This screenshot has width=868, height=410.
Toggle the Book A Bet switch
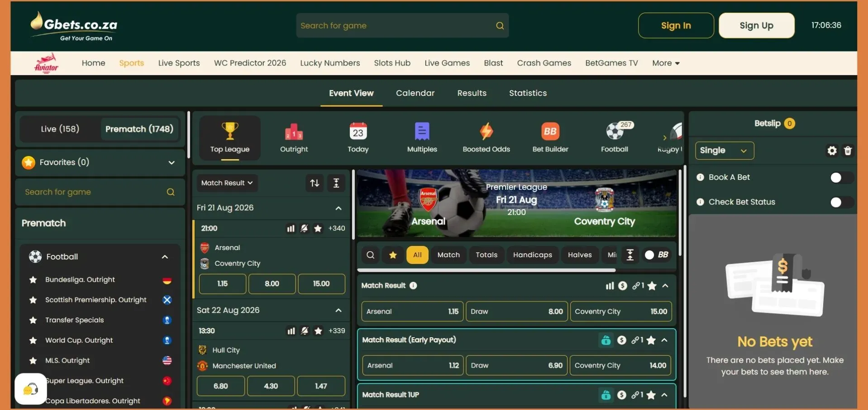point(841,178)
